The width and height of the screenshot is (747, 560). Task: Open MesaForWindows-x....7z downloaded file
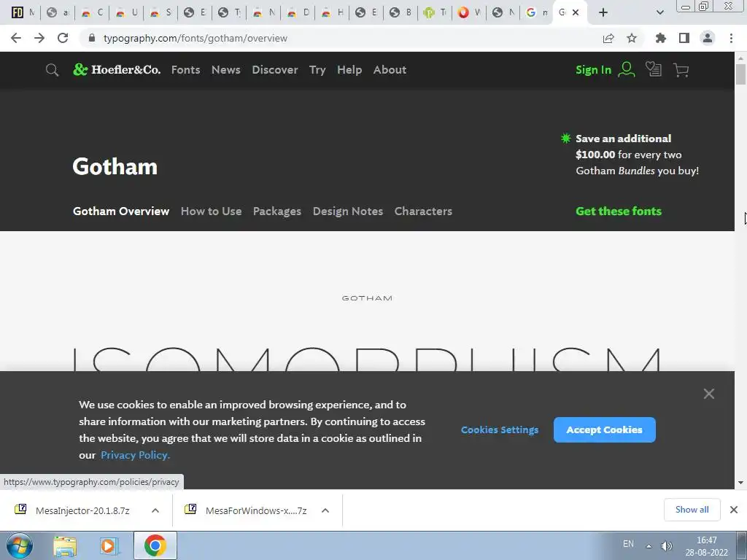255,510
